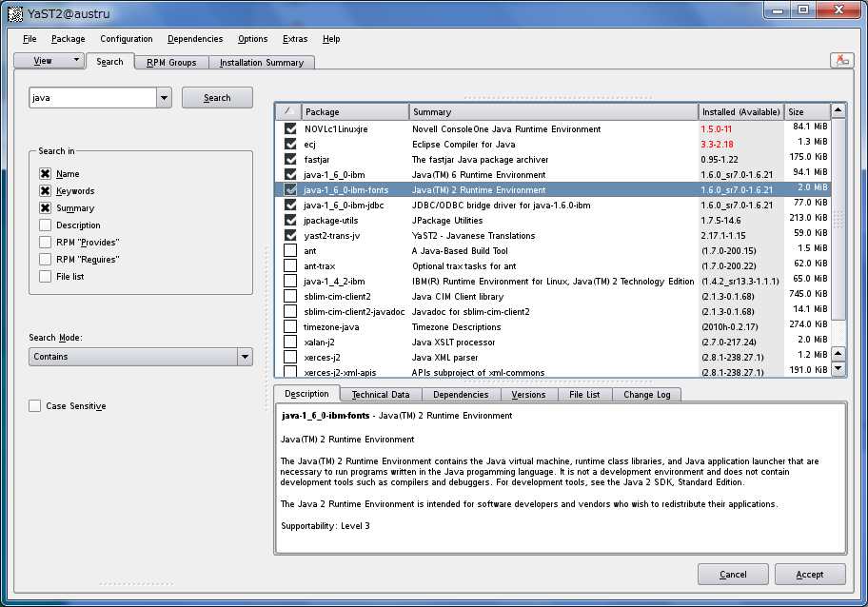Sort by the Summary column header
The width and height of the screenshot is (868, 607).
pyautogui.click(x=554, y=111)
